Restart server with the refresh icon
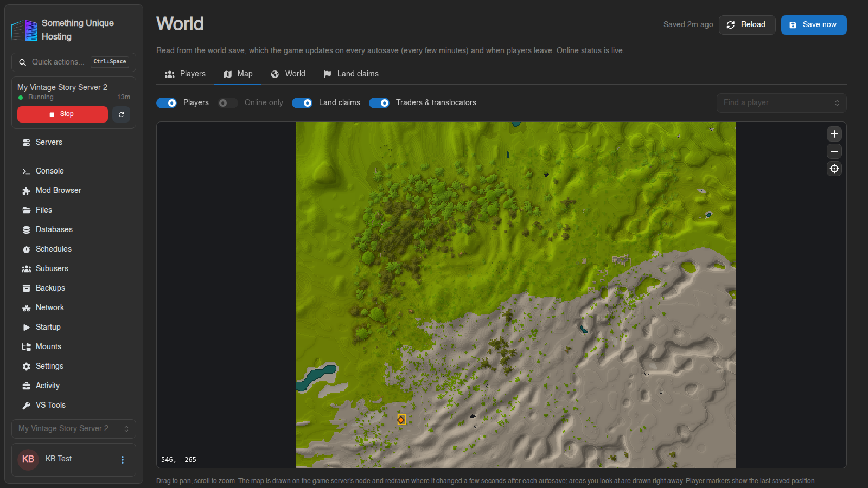This screenshot has width=868, height=488. 122,114
